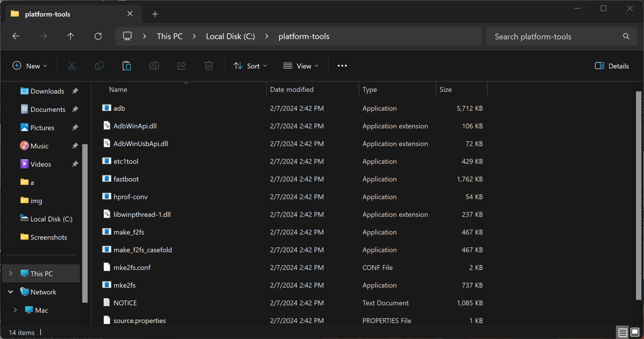Switch to details list view in status bar
Viewport: 644px width, 339px height.
click(x=623, y=332)
